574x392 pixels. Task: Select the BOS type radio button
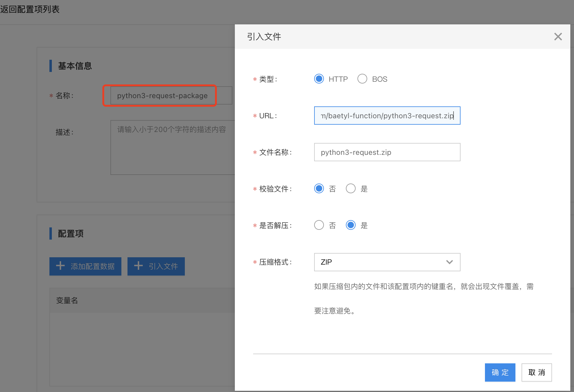coord(362,79)
